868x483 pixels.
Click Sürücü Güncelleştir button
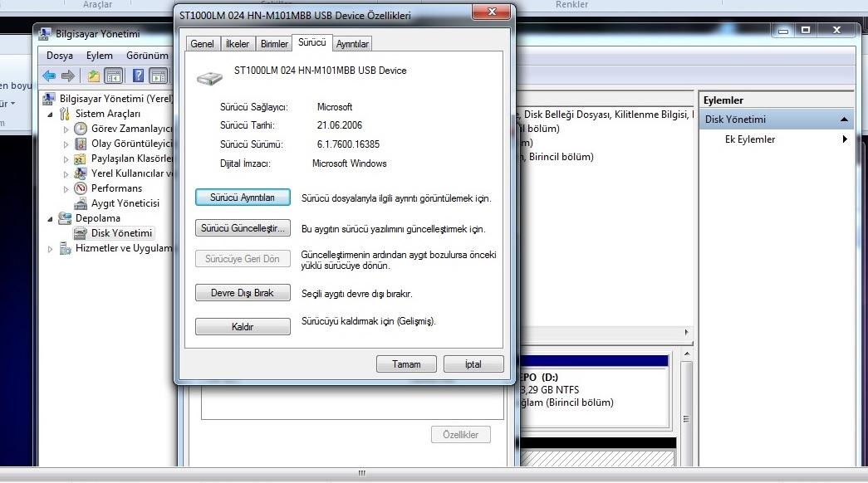[x=243, y=228]
